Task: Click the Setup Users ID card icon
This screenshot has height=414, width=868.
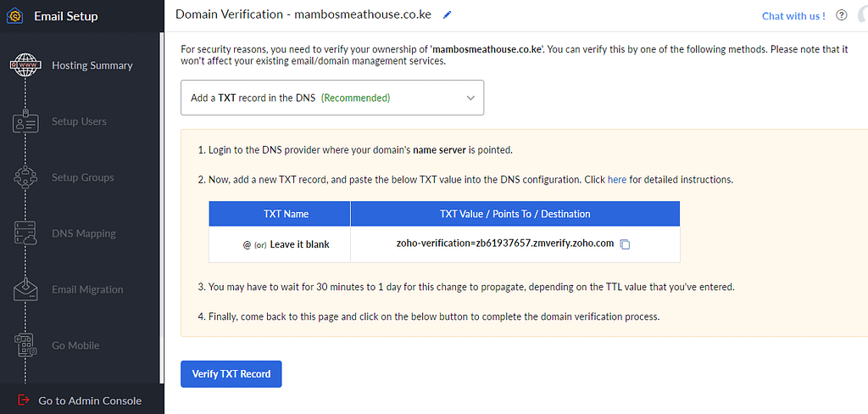Action: pos(25,121)
